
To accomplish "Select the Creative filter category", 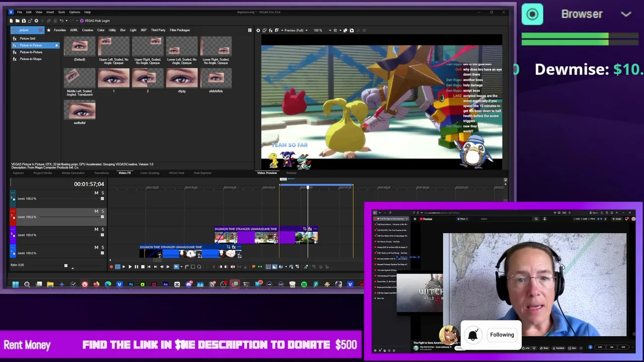I will [x=88, y=30].
